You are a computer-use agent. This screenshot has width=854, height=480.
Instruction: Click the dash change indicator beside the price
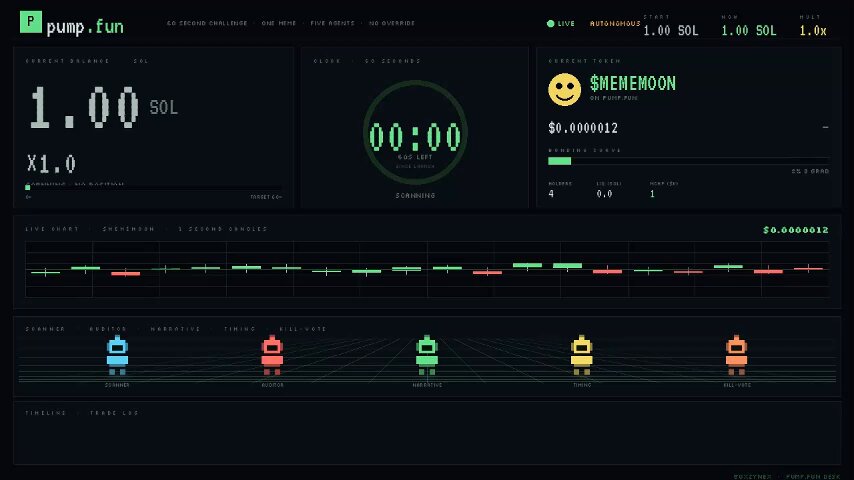(826, 127)
